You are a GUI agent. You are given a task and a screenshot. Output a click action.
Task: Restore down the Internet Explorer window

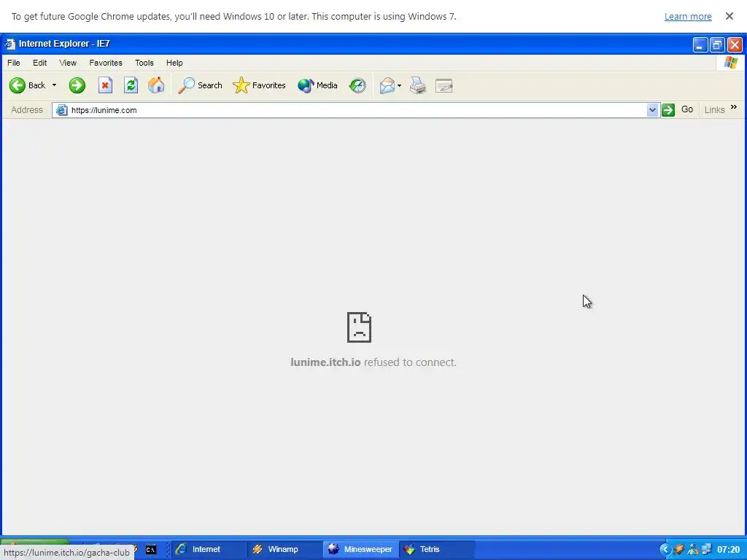717,44
